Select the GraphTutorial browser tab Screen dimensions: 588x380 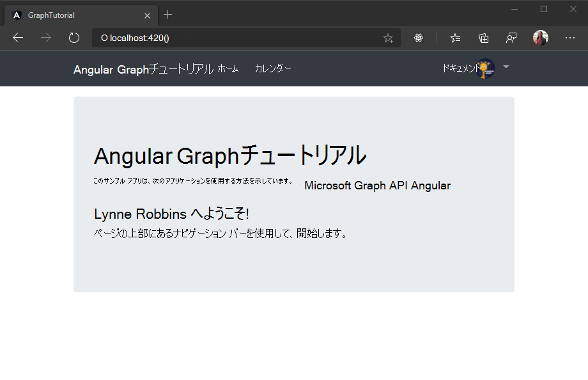coord(81,15)
